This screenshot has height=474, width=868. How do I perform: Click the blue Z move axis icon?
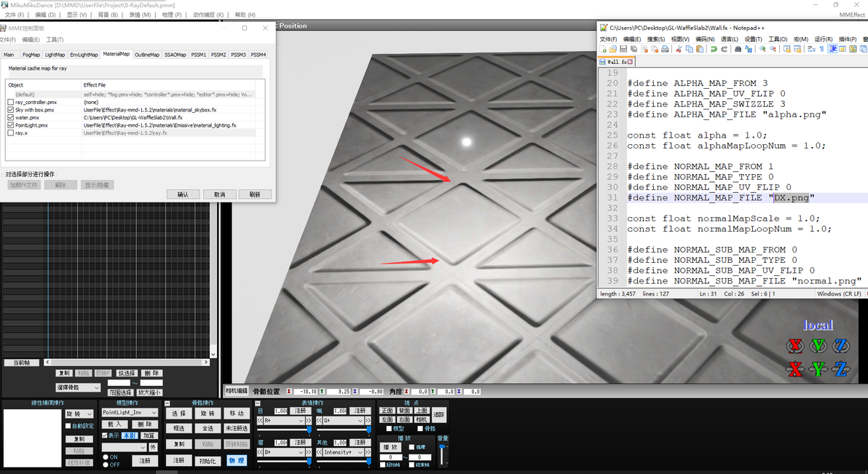click(x=841, y=369)
